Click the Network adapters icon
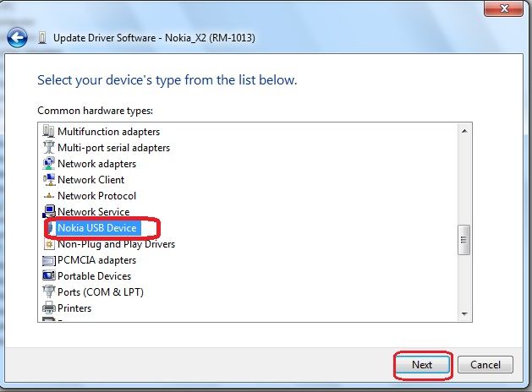The height and width of the screenshot is (392, 532). tap(49, 164)
